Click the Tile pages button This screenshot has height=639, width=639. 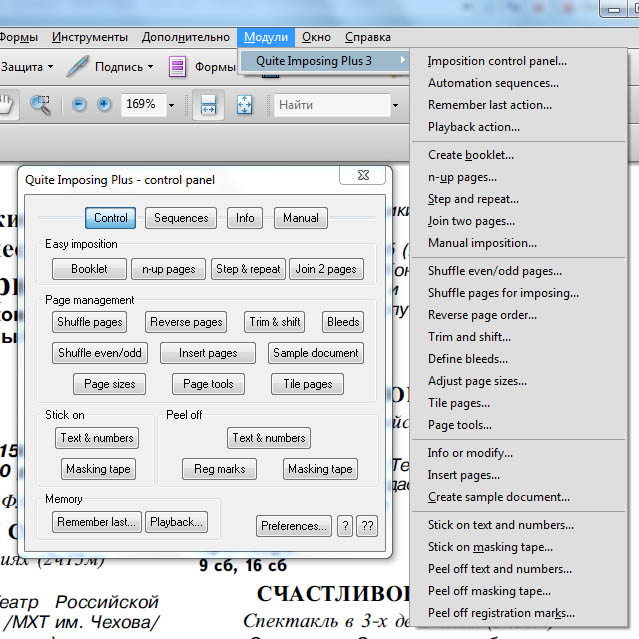308,384
